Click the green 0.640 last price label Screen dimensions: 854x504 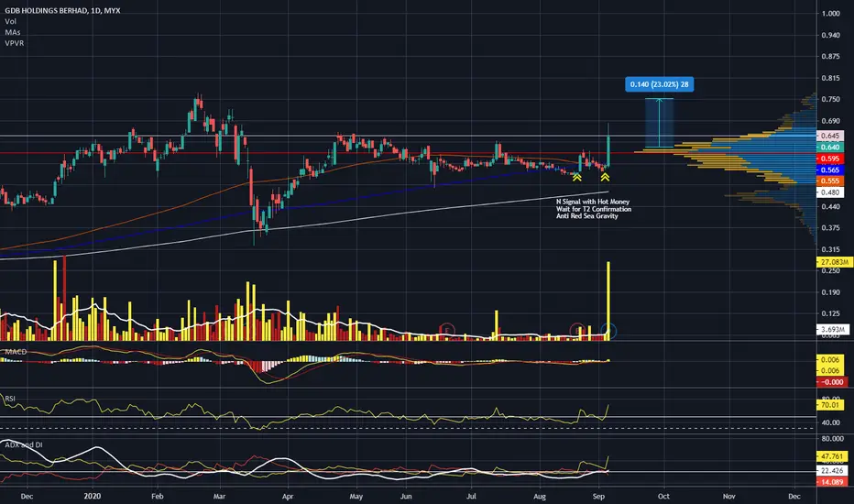[830, 148]
